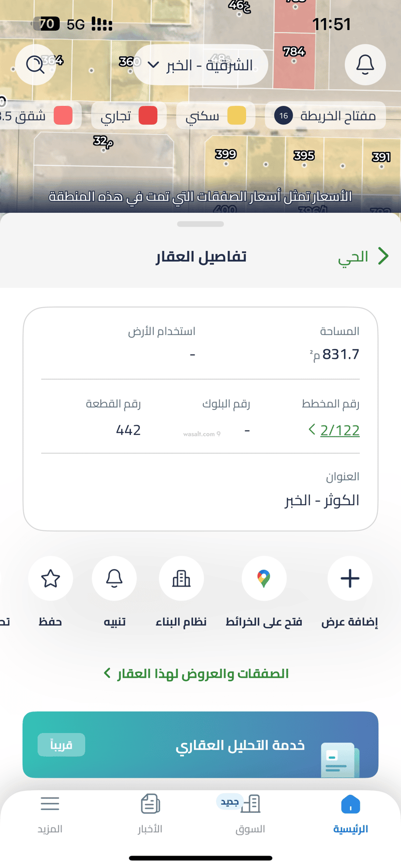Open the news (الأخبار) tab
This screenshot has height=868, width=401.
pos(150,813)
